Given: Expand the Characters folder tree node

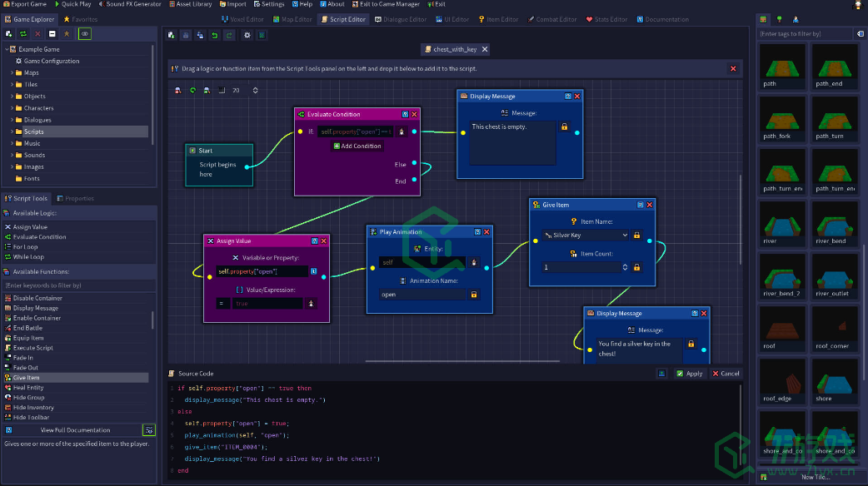Looking at the screenshot, I should click(12, 108).
